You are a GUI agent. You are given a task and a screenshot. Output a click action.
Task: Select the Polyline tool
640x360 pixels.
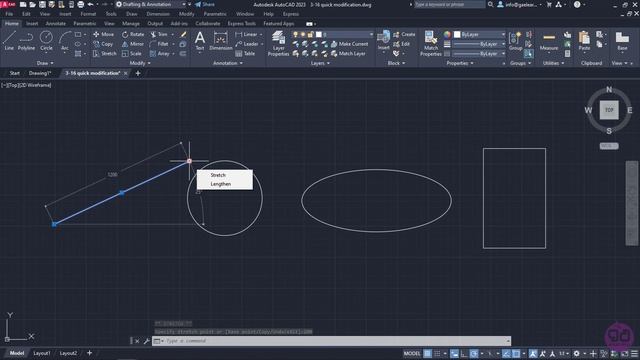pos(26,41)
